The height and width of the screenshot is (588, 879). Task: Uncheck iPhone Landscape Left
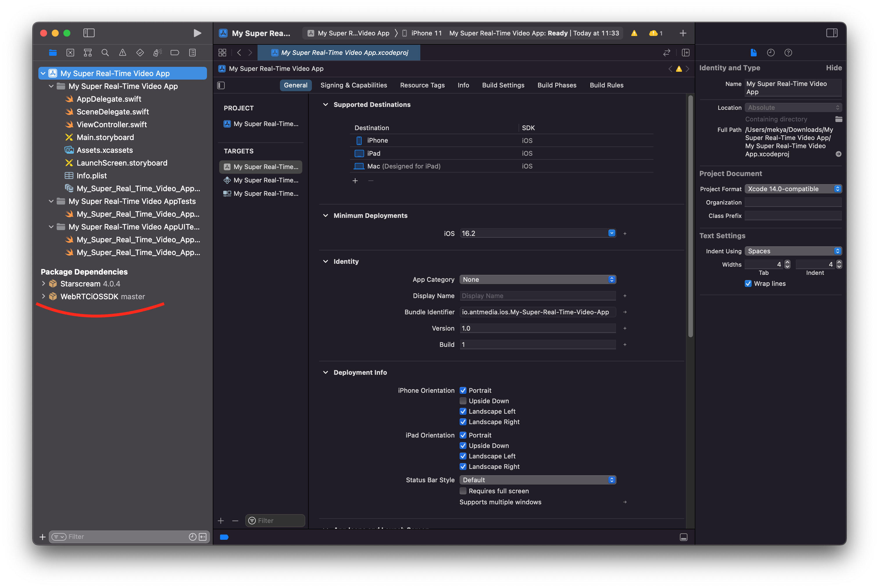point(463,411)
